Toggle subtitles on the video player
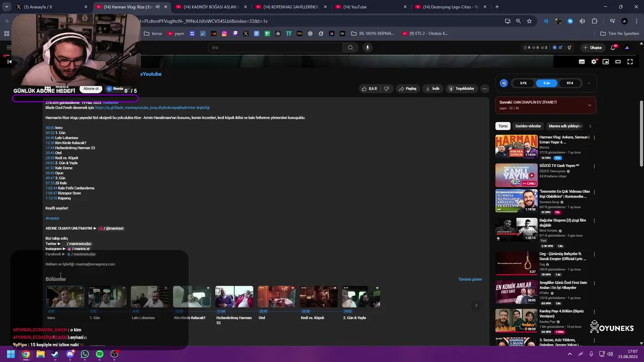 [582, 62]
